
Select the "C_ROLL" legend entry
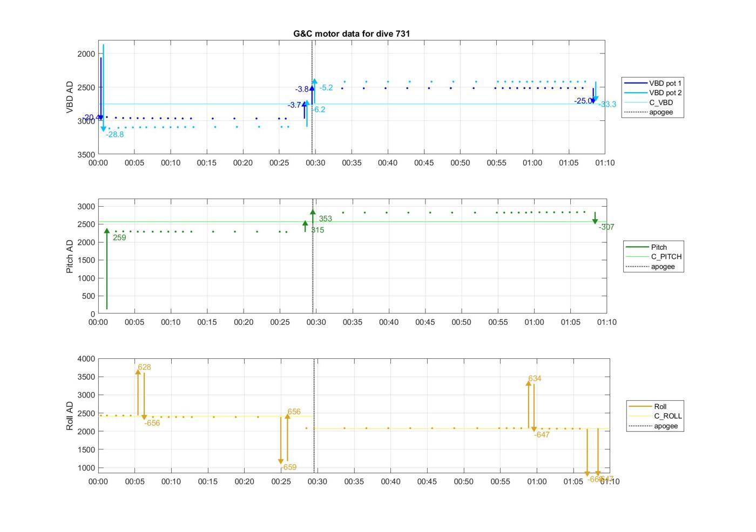click(x=655, y=416)
